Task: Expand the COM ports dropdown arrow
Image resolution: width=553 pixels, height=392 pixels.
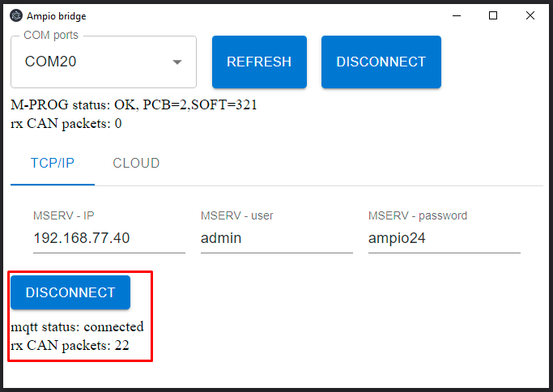Action: 177,62
